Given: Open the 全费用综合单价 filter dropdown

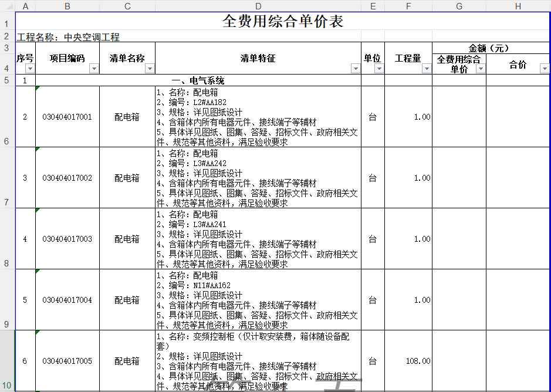Looking at the screenshot, I should point(481,69).
